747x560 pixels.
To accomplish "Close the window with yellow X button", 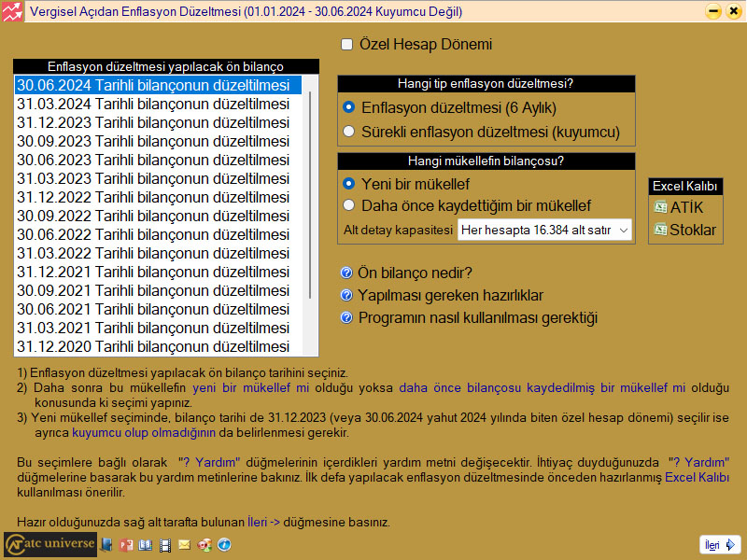I will pos(734,11).
